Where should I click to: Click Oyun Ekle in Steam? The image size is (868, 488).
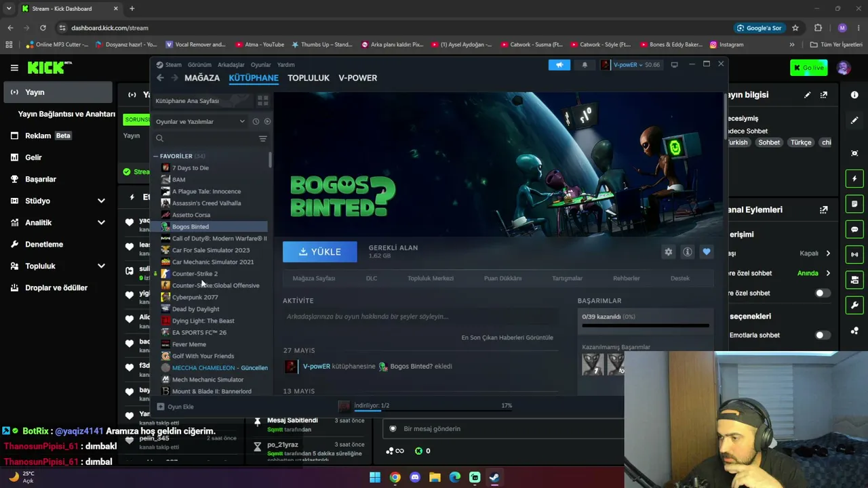point(176,407)
